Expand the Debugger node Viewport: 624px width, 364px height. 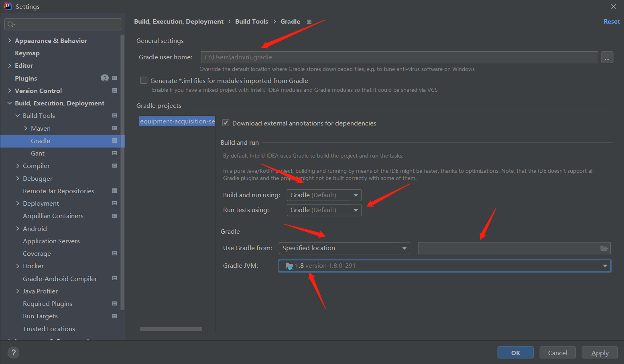[18, 178]
